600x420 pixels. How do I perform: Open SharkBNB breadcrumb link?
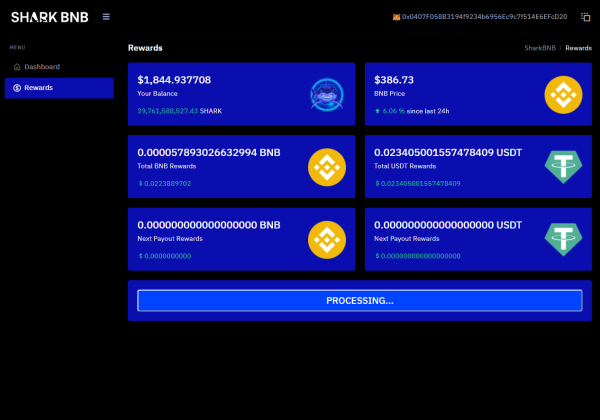tap(540, 48)
